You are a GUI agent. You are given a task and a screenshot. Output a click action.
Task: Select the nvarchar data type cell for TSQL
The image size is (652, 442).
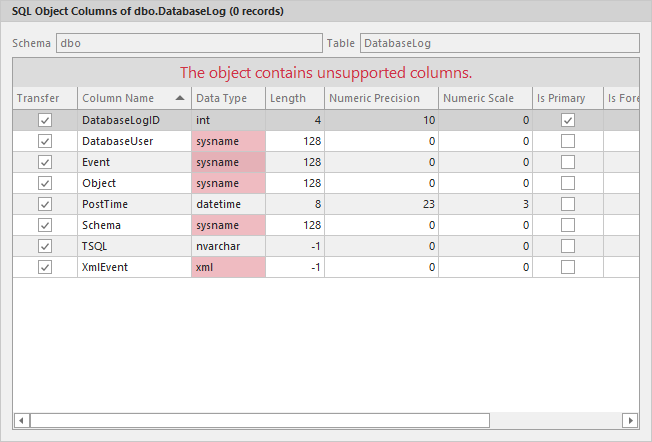pyautogui.click(x=228, y=246)
